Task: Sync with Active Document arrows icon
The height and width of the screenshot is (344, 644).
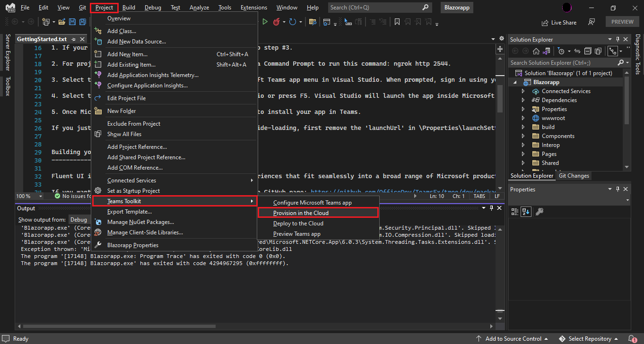Action: click(x=577, y=51)
